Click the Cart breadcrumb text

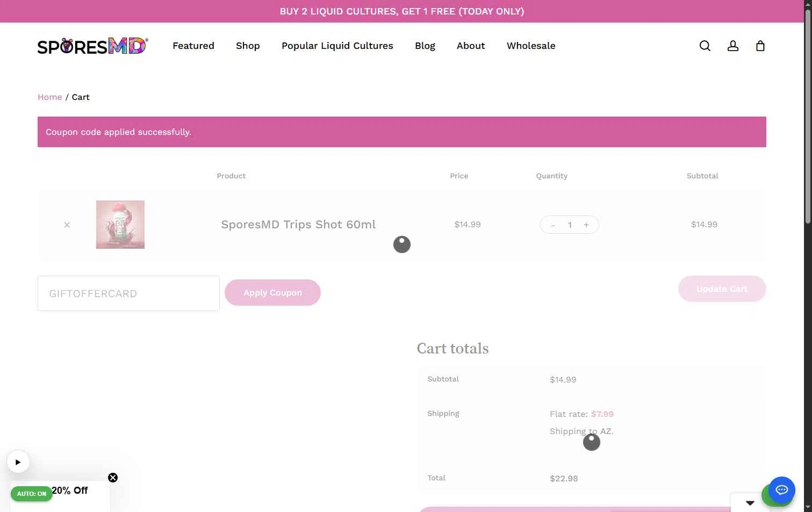click(81, 97)
